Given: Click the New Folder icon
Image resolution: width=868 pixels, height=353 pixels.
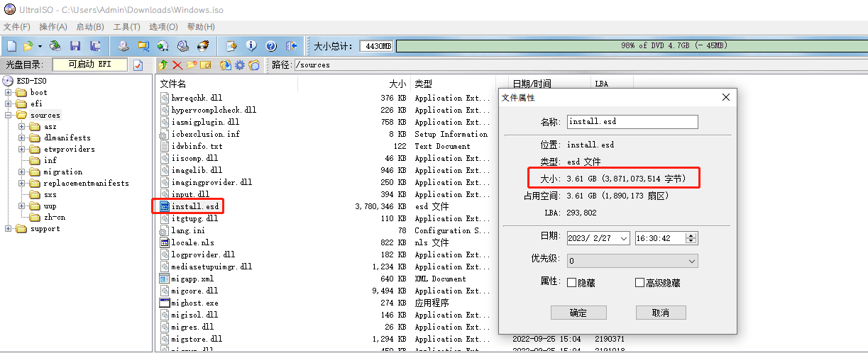Looking at the screenshot, I should [x=192, y=65].
